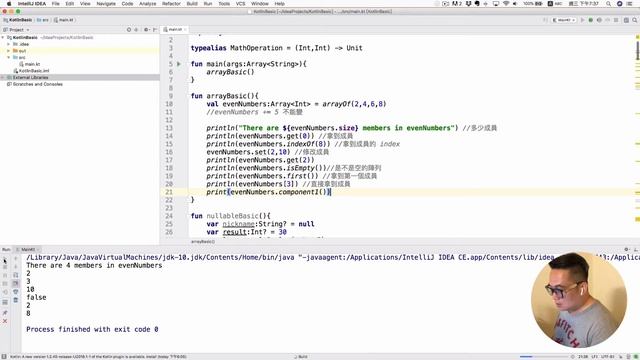Expand External Libraries node
Image resolution: width=640 pixels, height=360 pixels.
3,78
